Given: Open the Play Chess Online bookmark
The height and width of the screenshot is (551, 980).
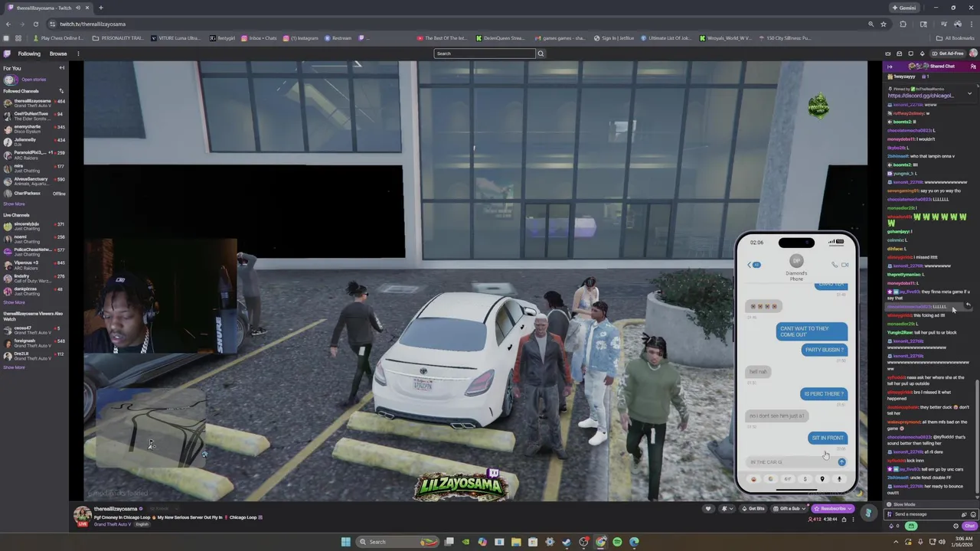Looking at the screenshot, I should click(59, 38).
